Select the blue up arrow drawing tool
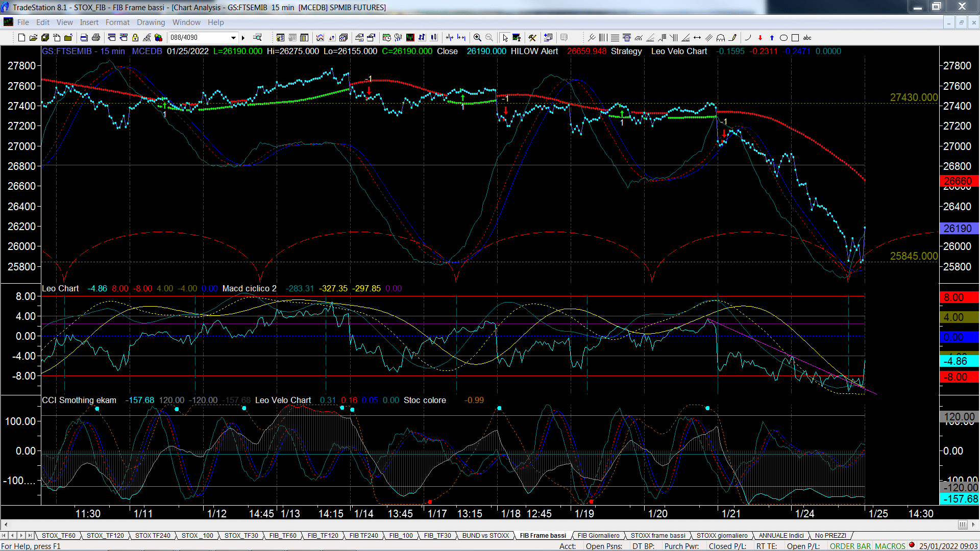This screenshot has height=551, width=980. 772,38
